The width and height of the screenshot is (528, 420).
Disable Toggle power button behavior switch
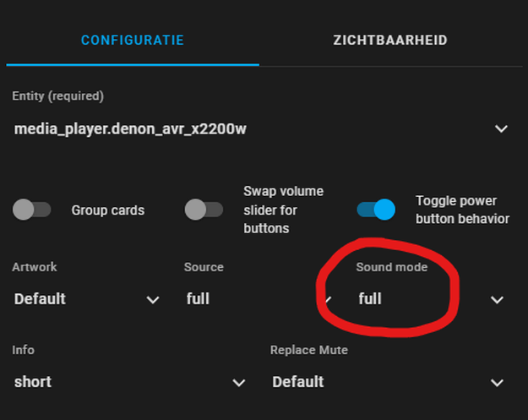point(376,210)
